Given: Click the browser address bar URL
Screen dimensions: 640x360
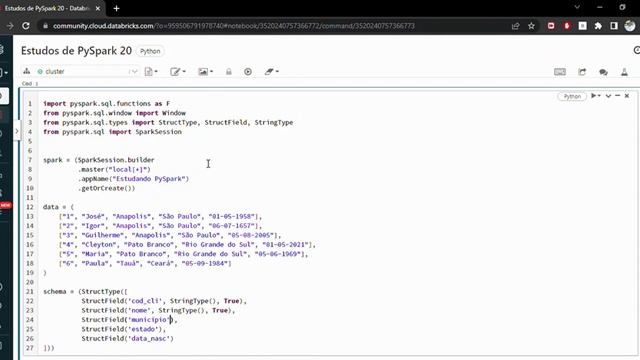Looking at the screenshot, I should [x=233, y=26].
